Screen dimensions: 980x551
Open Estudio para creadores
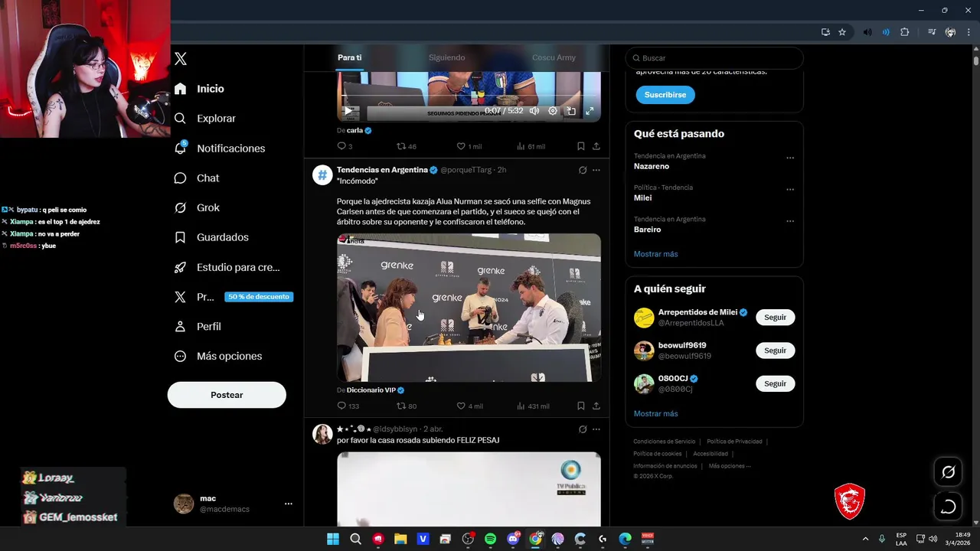coord(227,267)
